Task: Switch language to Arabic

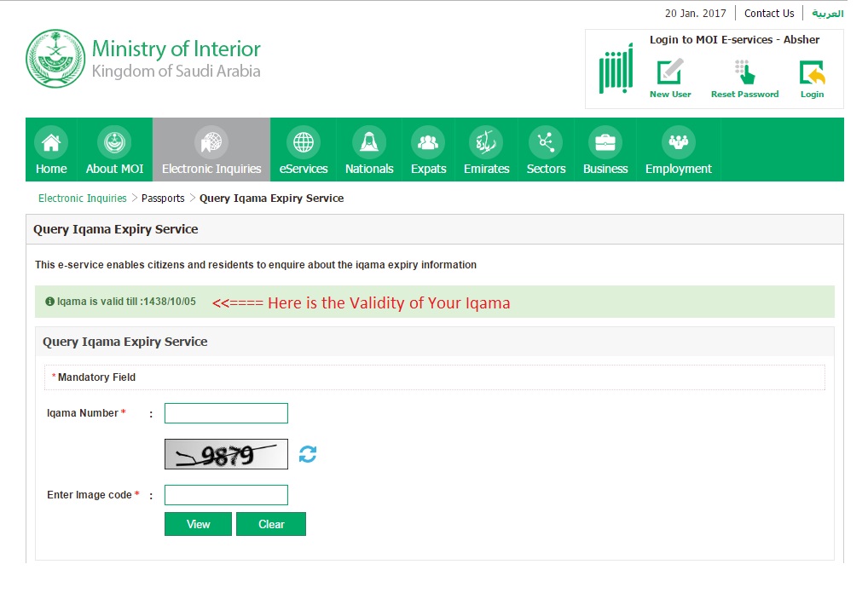Action: [828, 14]
